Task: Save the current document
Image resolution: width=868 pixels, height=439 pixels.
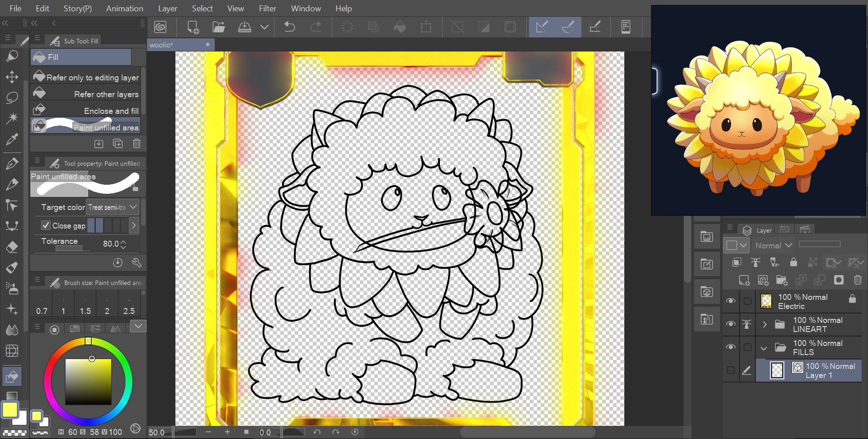Action: [x=245, y=27]
